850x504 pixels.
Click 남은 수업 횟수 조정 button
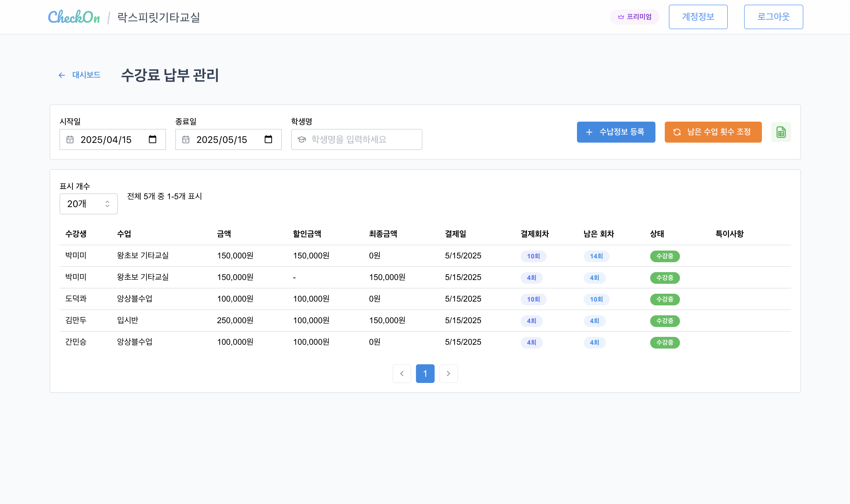(x=713, y=132)
